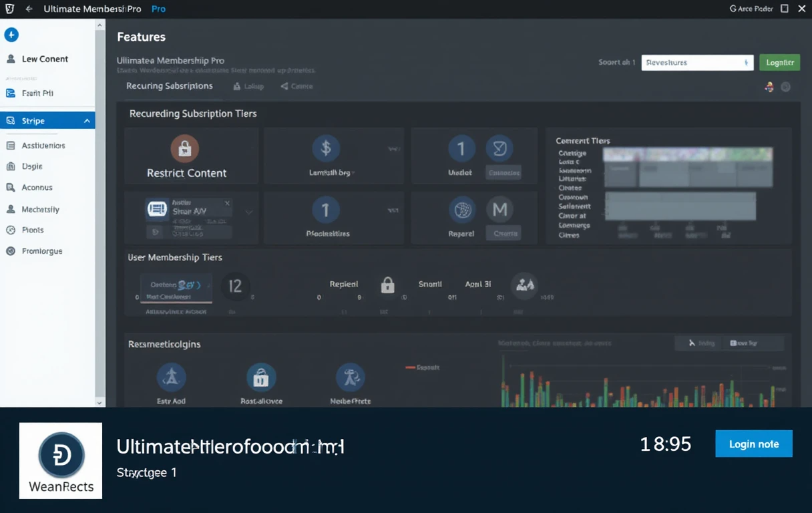Collapse the Stripe section with its chevron
This screenshot has width=812, height=513.
click(87, 121)
